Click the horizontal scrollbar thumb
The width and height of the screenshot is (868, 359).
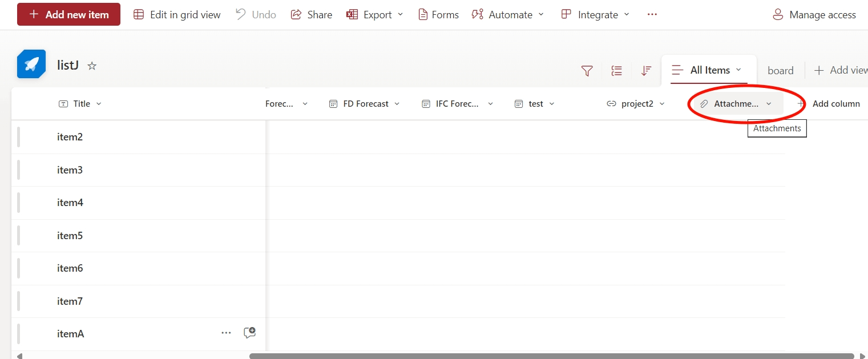552,356
